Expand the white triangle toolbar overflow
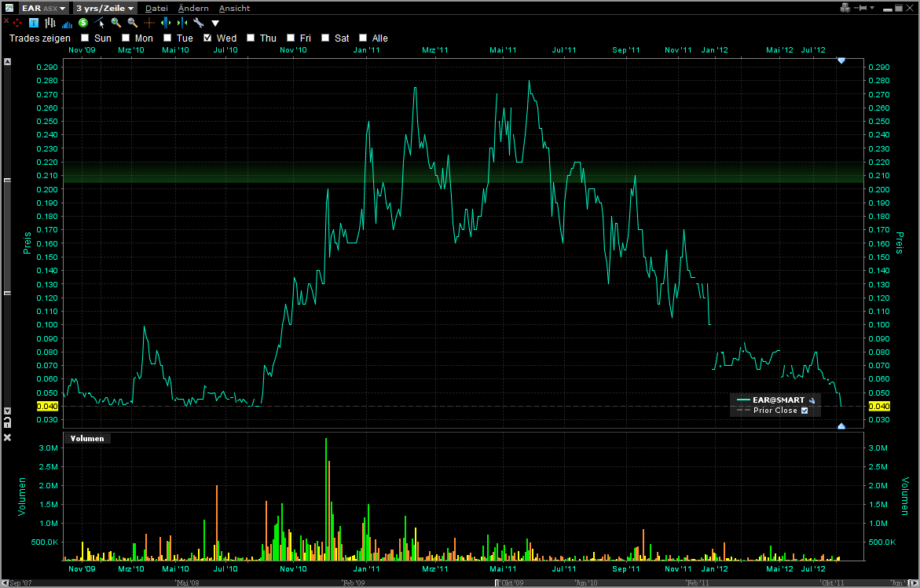Screen dimensions: 920x588 (x=215, y=24)
